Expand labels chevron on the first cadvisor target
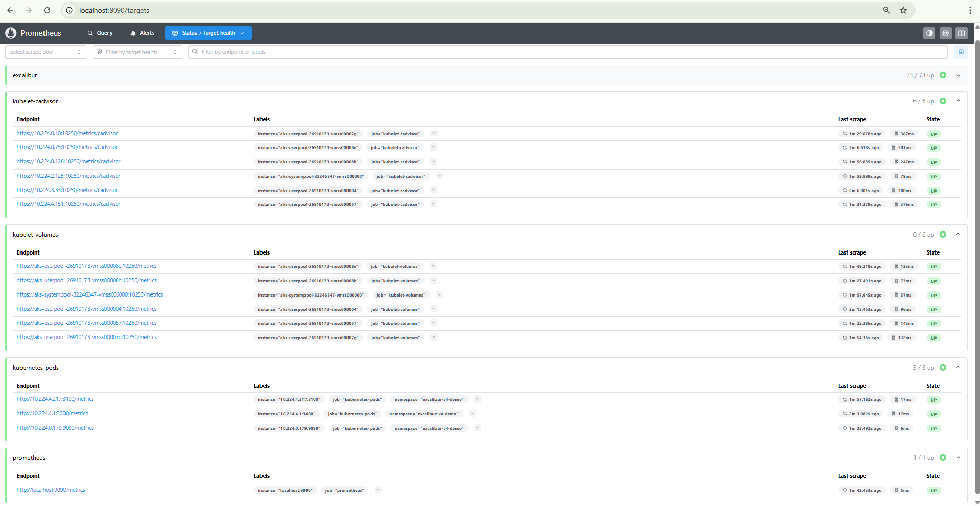Viewport: 980px width, 506px height. [x=433, y=133]
